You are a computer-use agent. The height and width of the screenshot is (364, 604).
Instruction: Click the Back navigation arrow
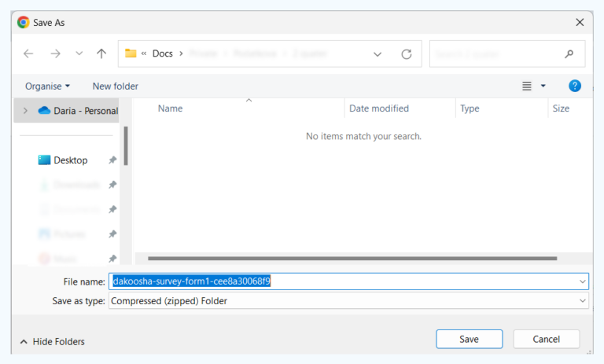point(28,54)
